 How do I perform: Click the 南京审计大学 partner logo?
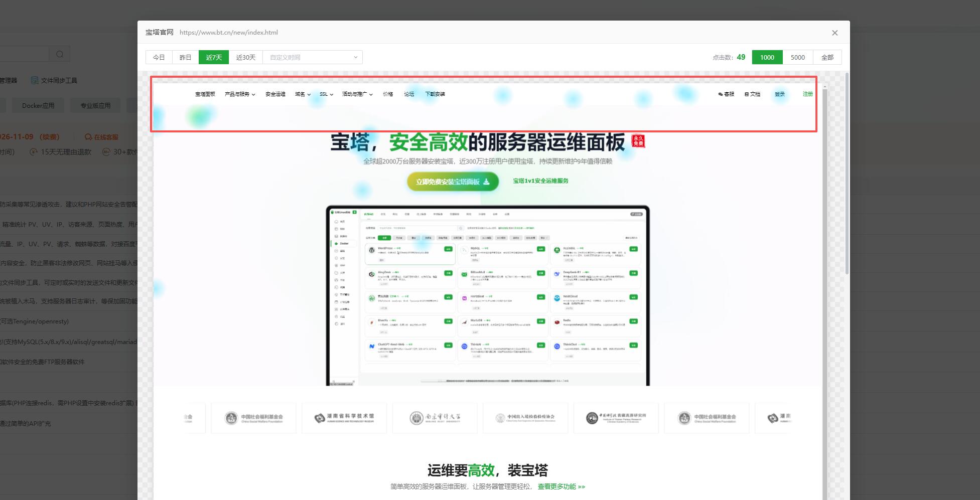pos(435,418)
